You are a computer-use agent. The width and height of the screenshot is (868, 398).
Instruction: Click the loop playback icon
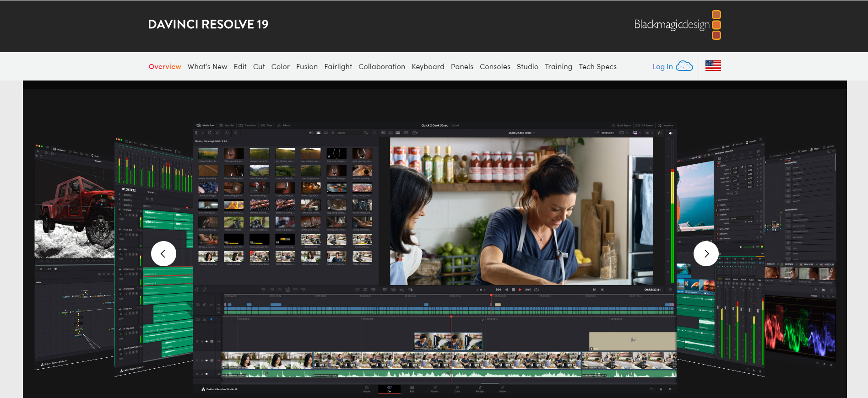click(x=536, y=290)
